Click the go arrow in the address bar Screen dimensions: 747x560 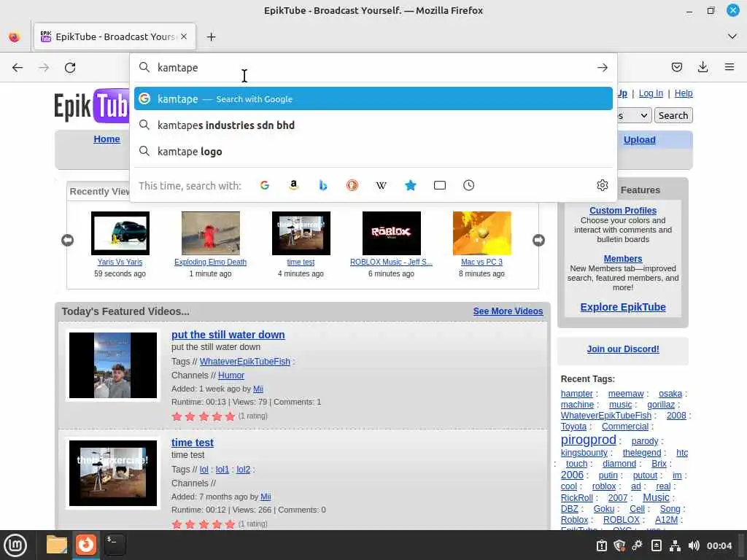[x=602, y=68]
